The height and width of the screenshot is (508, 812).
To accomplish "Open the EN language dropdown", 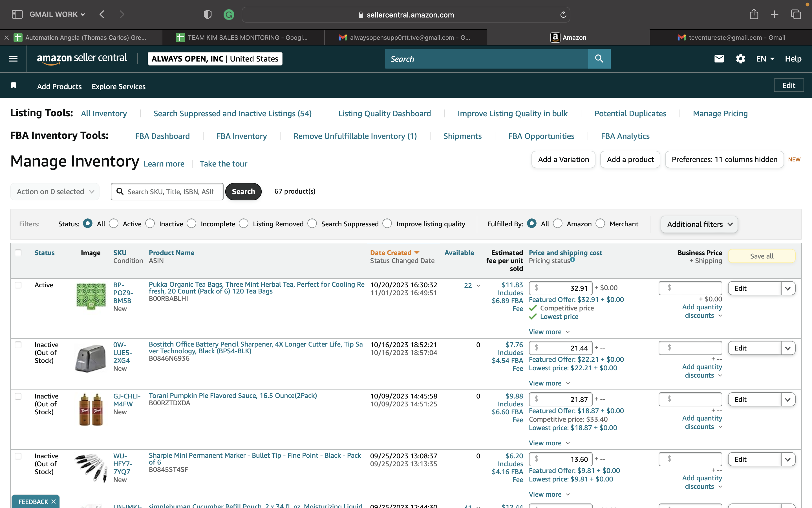I will coord(765,59).
